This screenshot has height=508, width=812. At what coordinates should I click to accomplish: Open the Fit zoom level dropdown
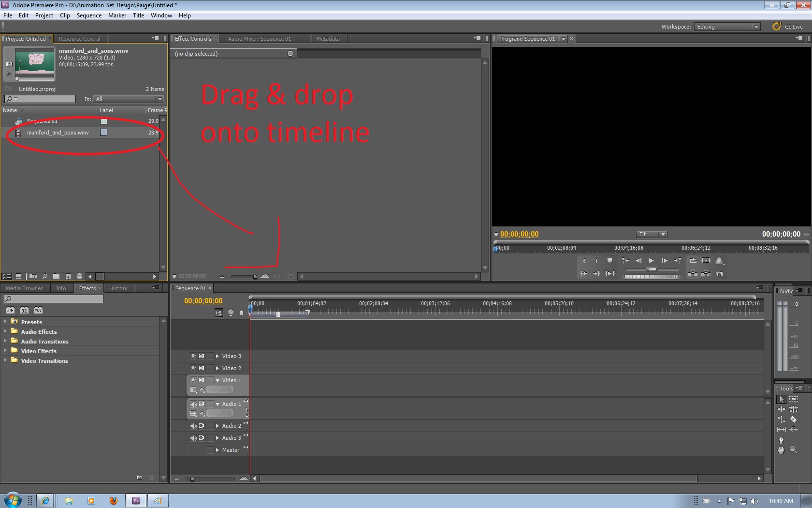click(x=652, y=234)
